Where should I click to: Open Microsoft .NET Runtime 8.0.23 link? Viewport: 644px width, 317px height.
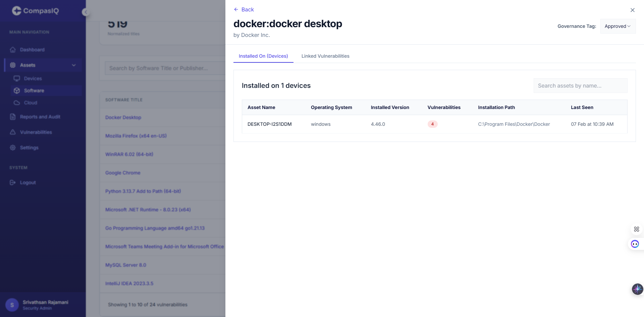point(148,210)
